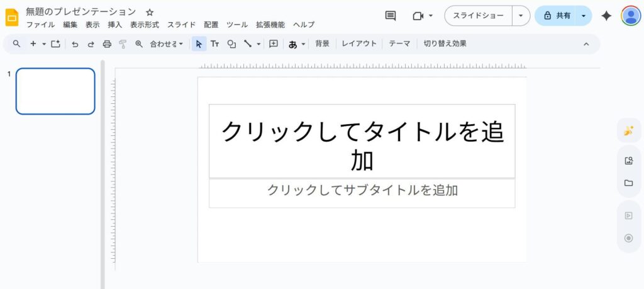Open the 拡張機能 menu
Viewport: 644px width, 289px height.
click(x=270, y=25)
